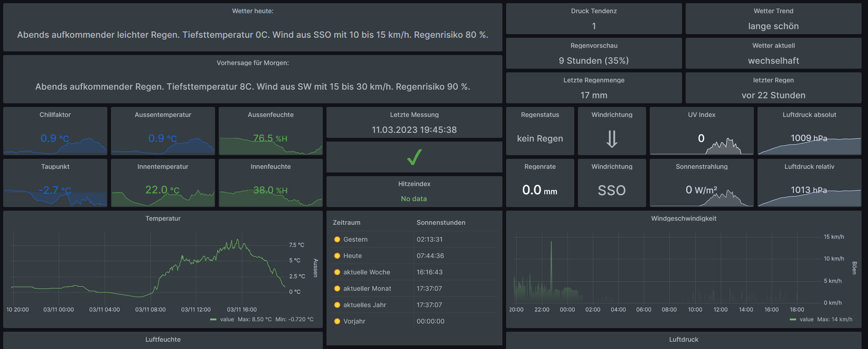The image size is (868, 349).
Task: Click the 1009 hPa pressure value
Action: (x=809, y=138)
